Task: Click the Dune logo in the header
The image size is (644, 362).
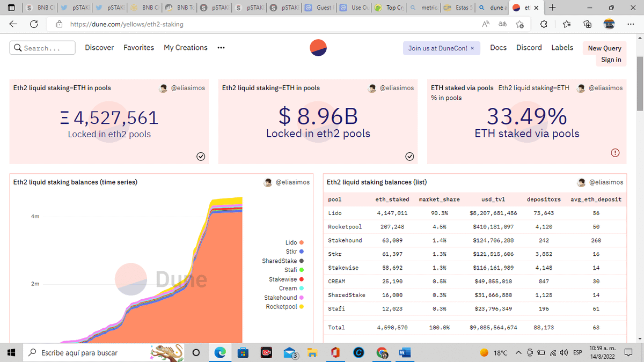Action: pyautogui.click(x=318, y=48)
